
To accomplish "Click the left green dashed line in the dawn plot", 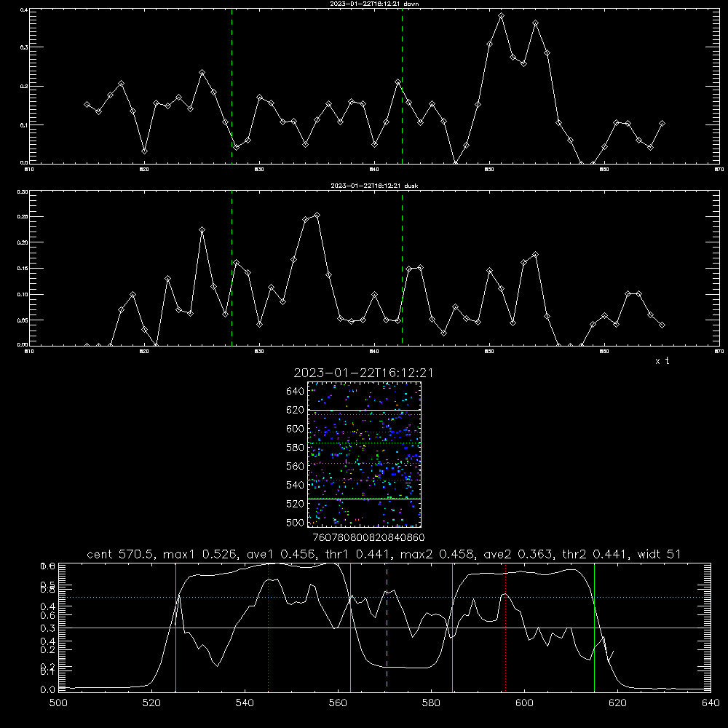I will pyautogui.click(x=232, y=86).
